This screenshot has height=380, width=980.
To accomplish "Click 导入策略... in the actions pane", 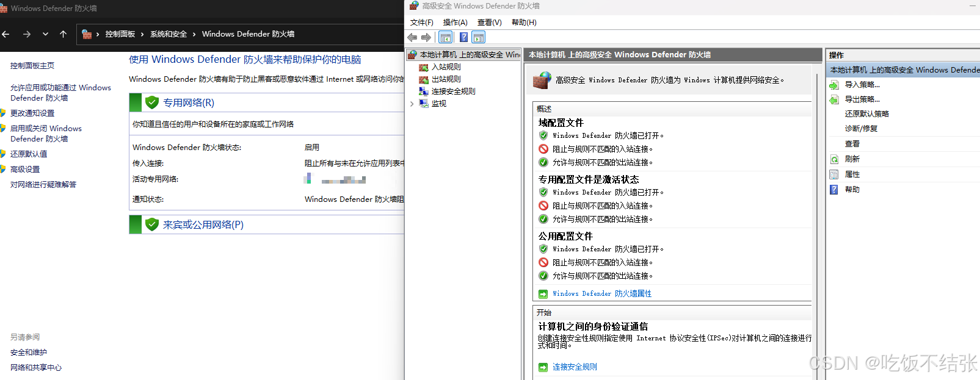I will point(862,85).
